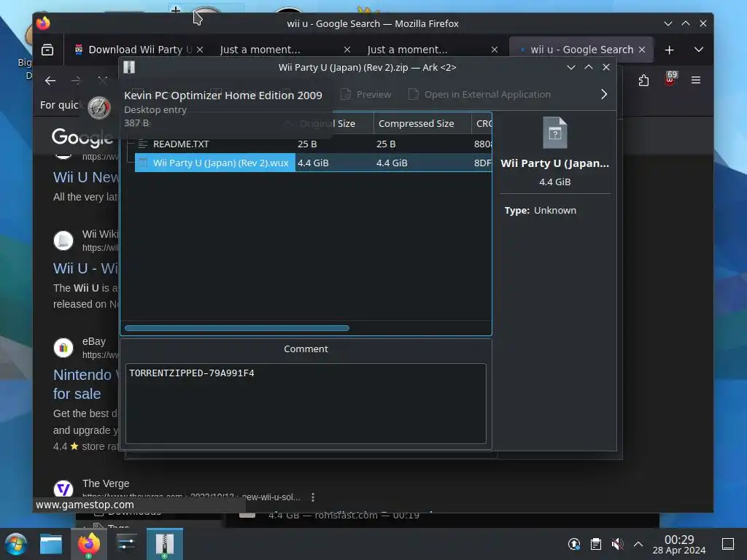Open Firefox View icon left of tabs

(x=47, y=50)
